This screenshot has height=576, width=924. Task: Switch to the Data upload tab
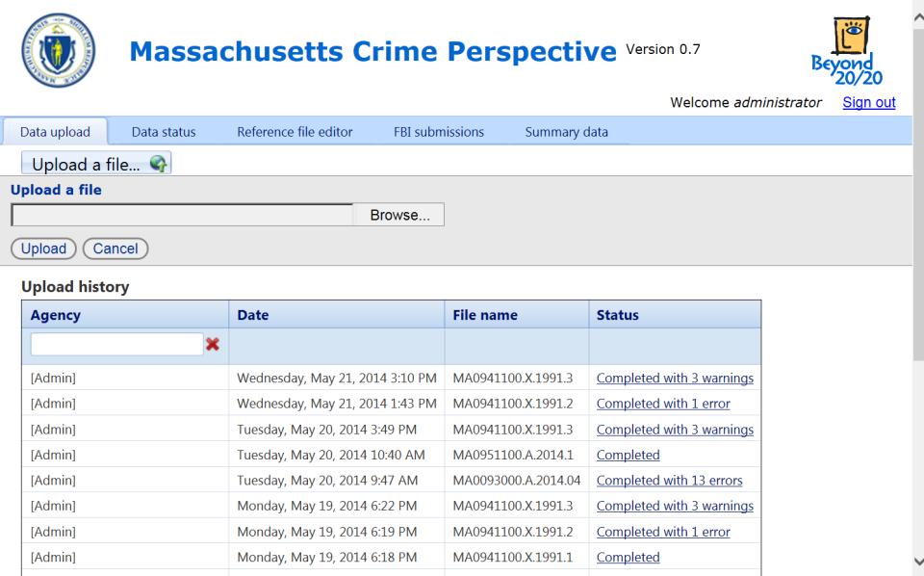tap(55, 132)
